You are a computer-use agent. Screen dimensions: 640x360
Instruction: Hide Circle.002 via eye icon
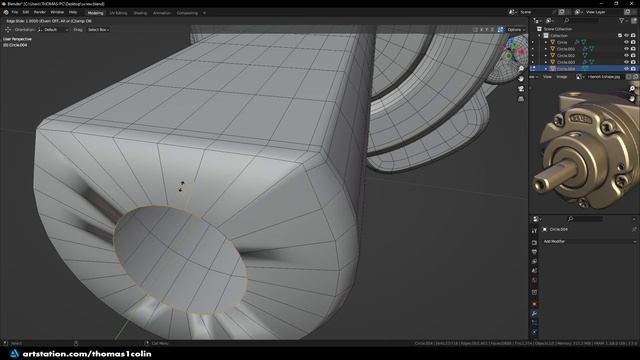point(627,56)
